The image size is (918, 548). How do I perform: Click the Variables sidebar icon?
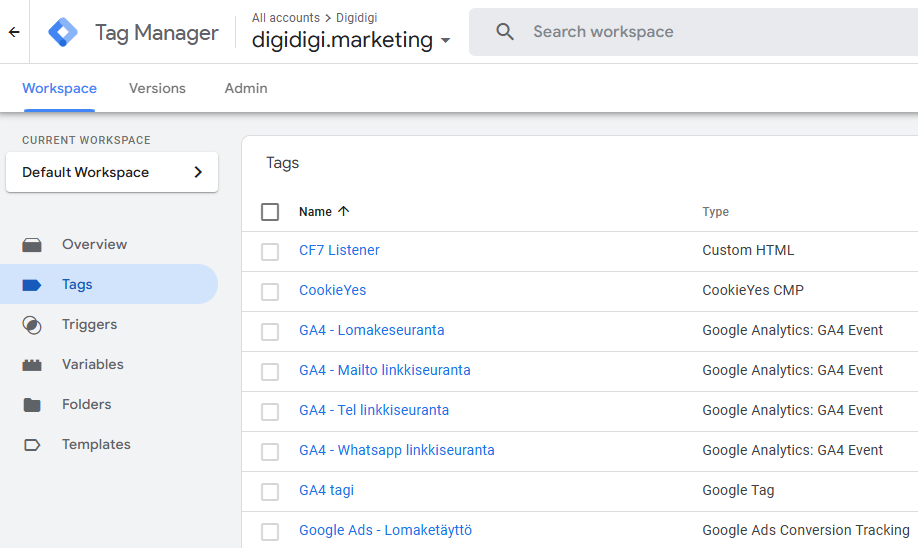(32, 365)
